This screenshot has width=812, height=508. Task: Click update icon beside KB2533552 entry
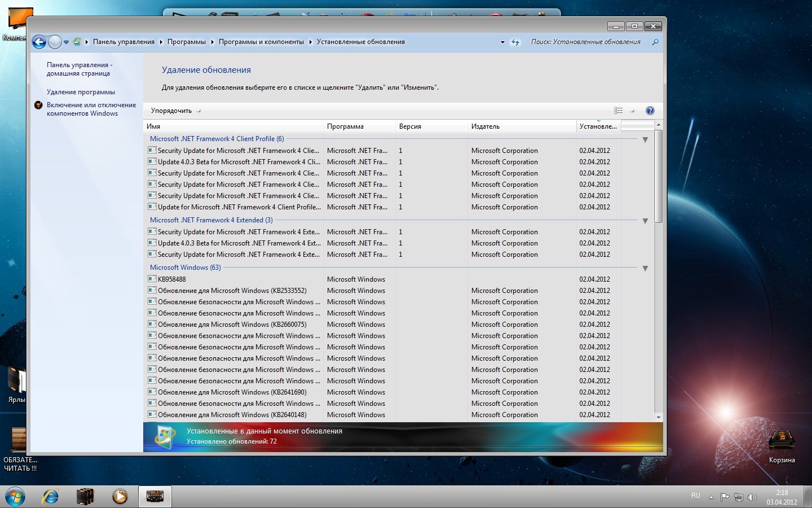click(152, 290)
